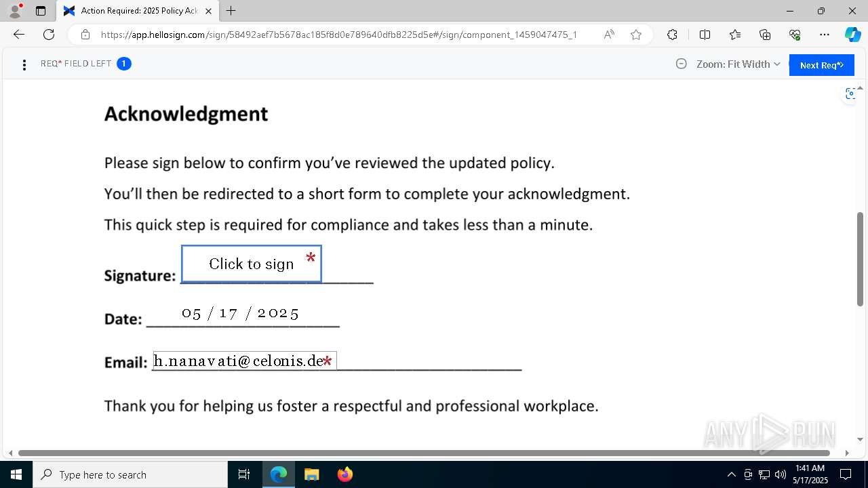Click the required fields left counter badge
This screenshot has height=488, width=868.
pos(123,64)
